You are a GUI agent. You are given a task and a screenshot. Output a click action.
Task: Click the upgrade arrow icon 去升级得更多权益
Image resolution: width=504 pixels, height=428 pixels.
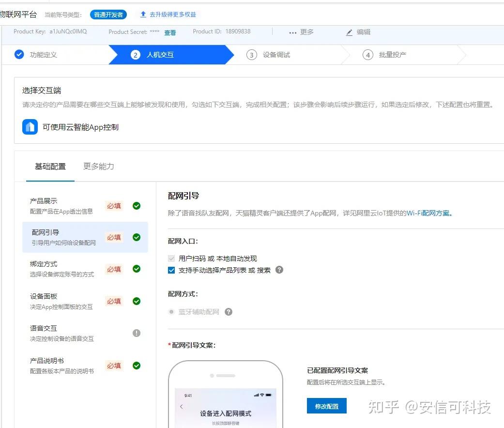(143, 15)
